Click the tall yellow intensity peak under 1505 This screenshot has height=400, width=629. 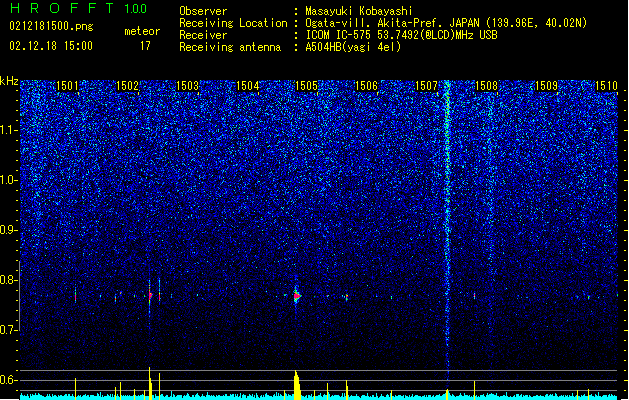pos(297,385)
